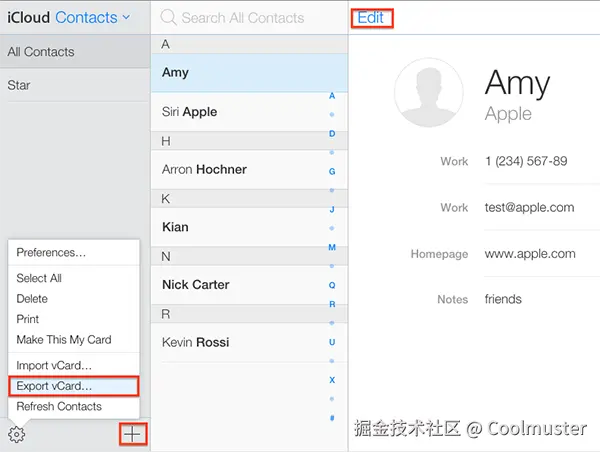The image size is (600, 452).
Task: Choose Export vCard... from the menu
Action: tap(74, 386)
